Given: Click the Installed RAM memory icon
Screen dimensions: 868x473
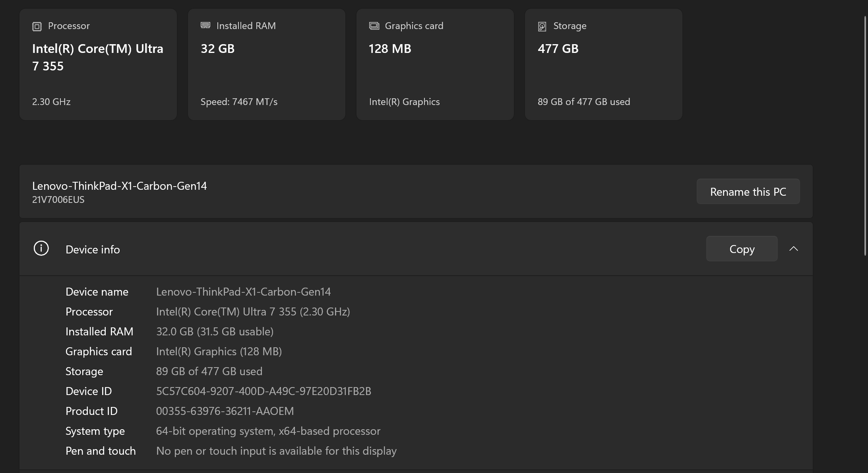Looking at the screenshot, I should (205, 25).
